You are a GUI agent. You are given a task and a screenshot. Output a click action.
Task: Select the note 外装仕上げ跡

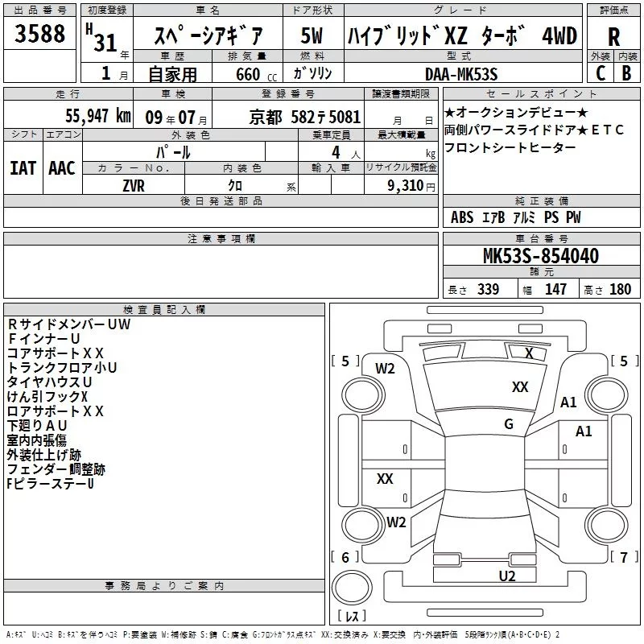click(44, 455)
